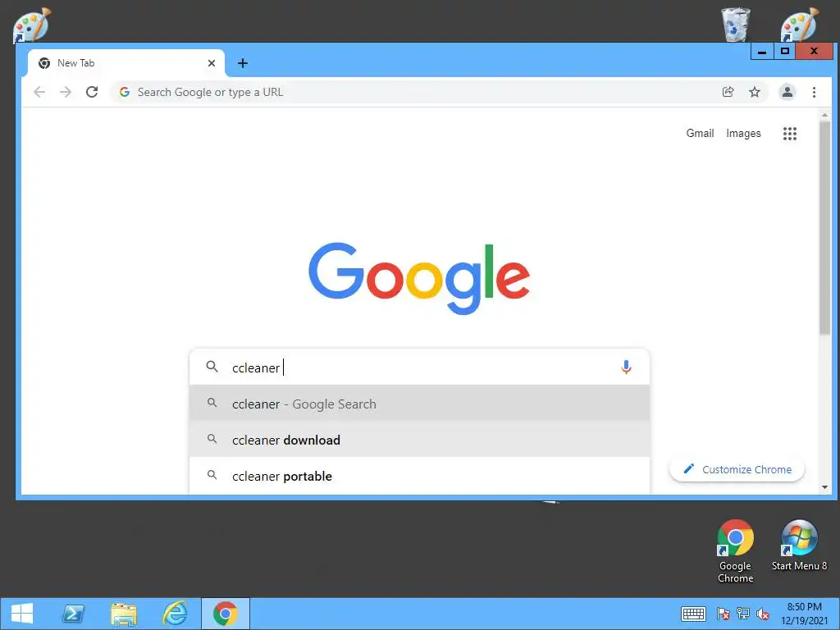Click the Chrome taskbar icon

coord(226,614)
